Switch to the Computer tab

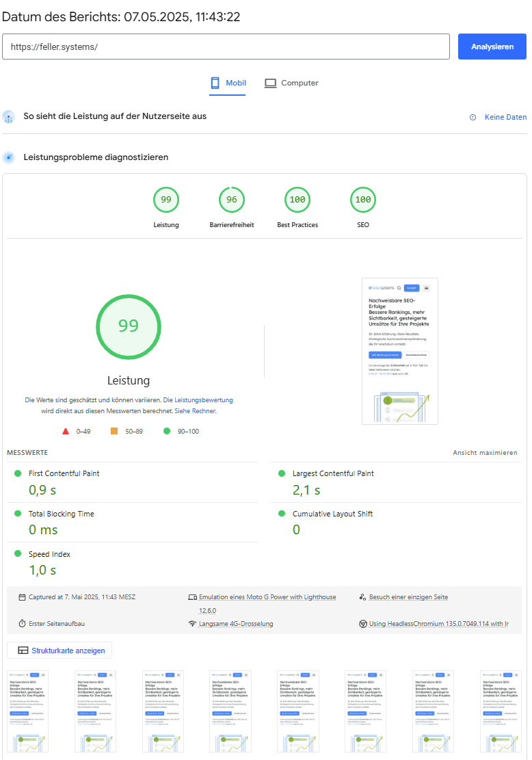(291, 83)
